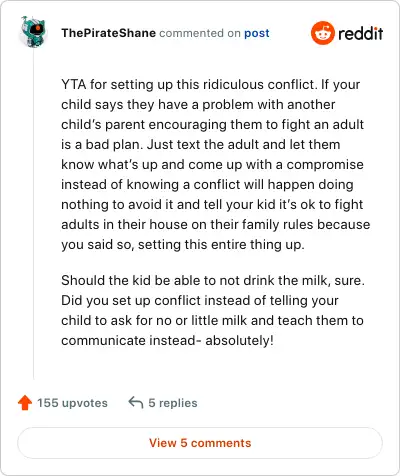Click the paragraph beginning 'Should the kid'
The width and height of the screenshot is (400, 476).
point(213,310)
